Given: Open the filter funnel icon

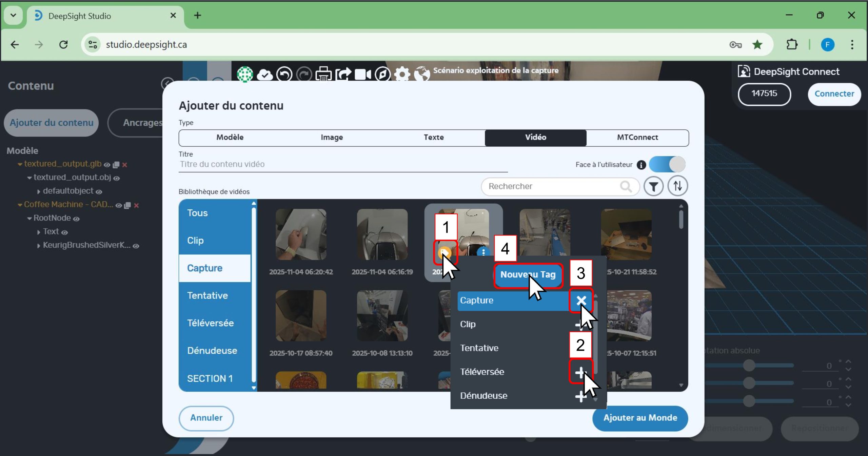Looking at the screenshot, I should [653, 186].
